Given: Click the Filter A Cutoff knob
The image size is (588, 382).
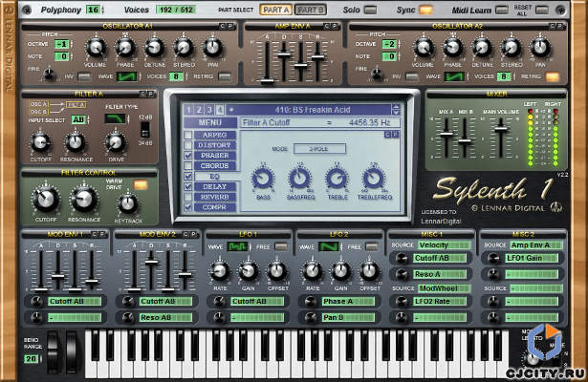Looking at the screenshot, I should (x=40, y=142).
